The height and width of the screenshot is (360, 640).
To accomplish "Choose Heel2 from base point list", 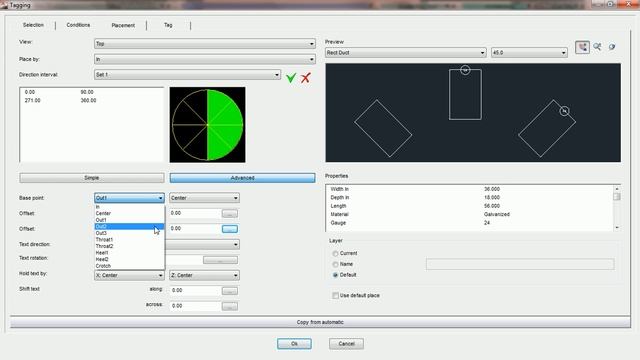I will (129, 259).
